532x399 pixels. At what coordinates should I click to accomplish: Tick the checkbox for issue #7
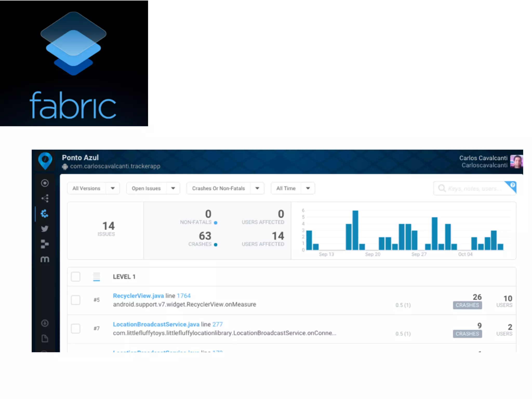pyautogui.click(x=76, y=329)
